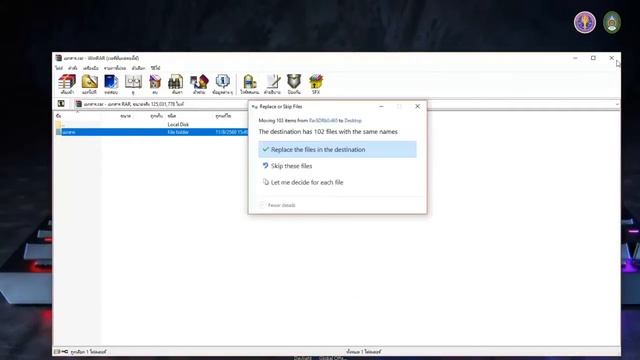Collapse dialog with Fewer details

click(278, 205)
